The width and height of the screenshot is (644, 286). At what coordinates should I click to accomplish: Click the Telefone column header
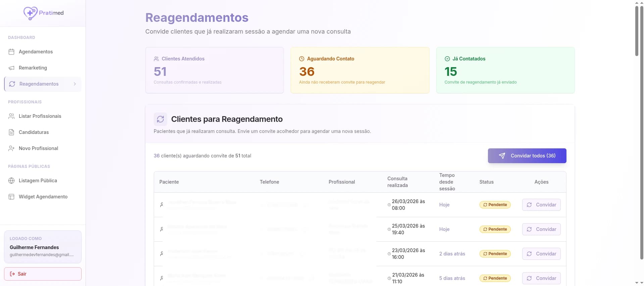[269, 182]
